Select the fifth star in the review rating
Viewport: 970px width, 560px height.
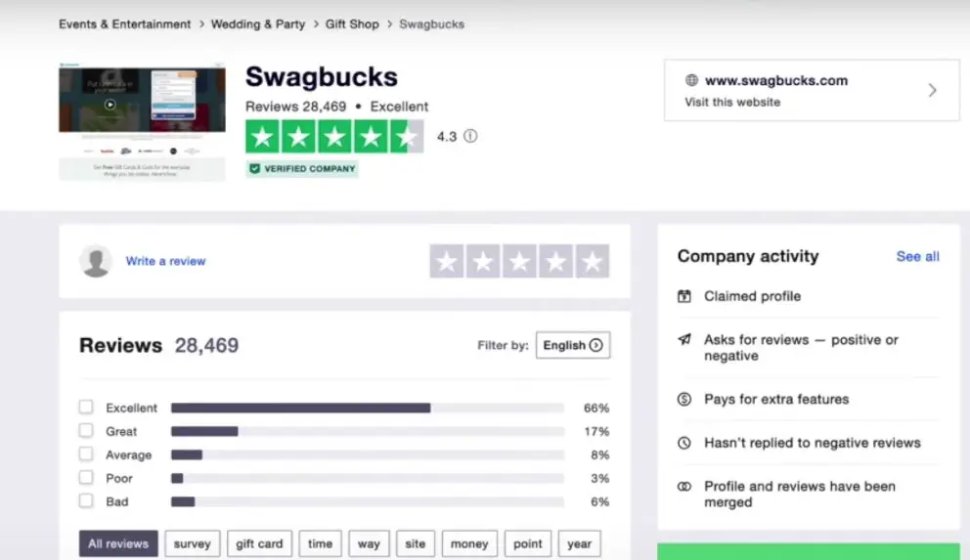[x=592, y=262]
